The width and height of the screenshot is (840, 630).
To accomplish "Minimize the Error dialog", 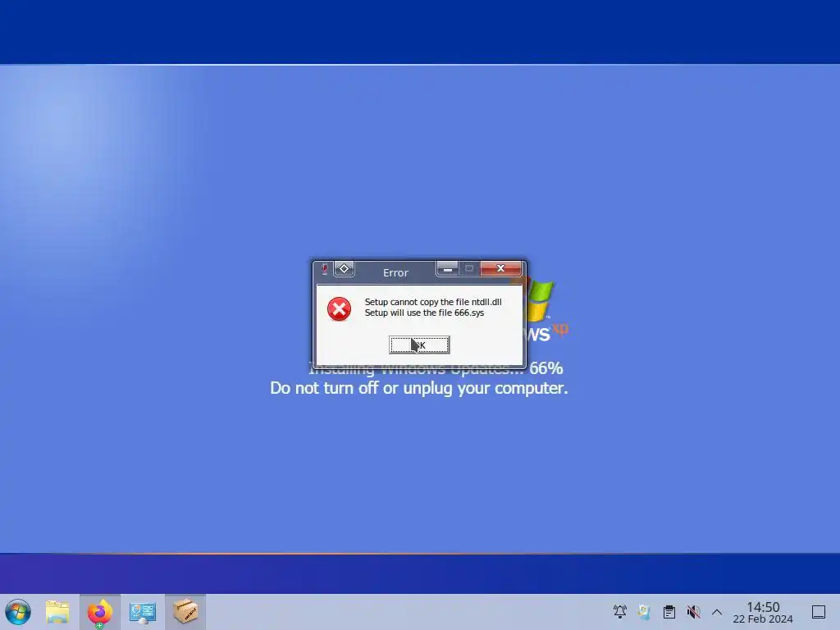I will 448,268.
